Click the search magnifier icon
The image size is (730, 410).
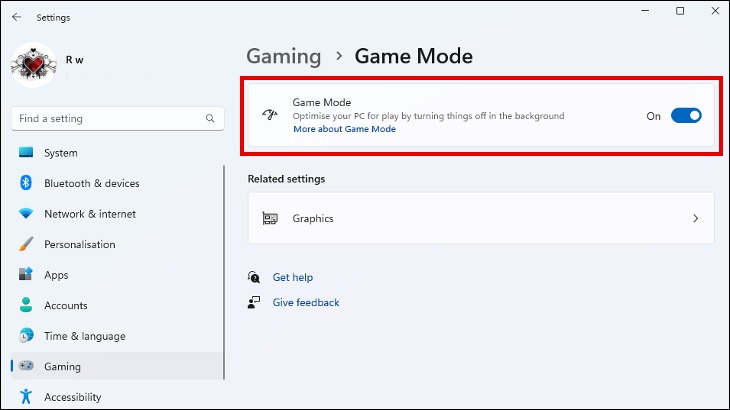pyautogui.click(x=210, y=118)
